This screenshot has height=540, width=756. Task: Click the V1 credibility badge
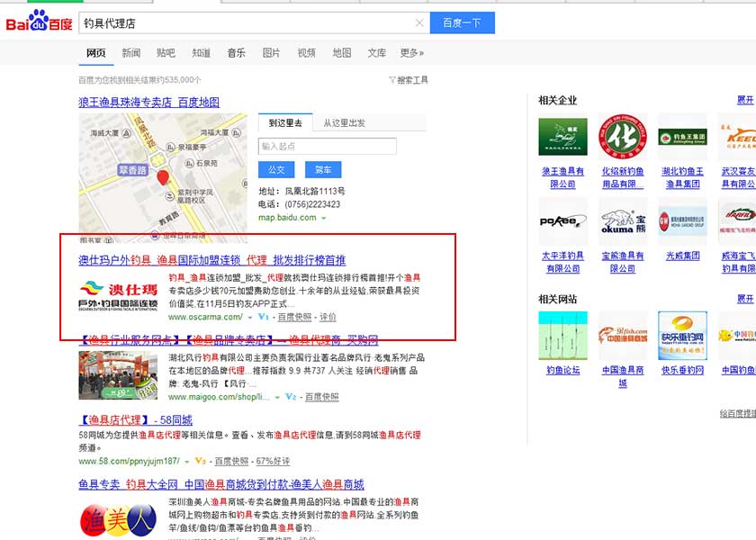point(263,317)
